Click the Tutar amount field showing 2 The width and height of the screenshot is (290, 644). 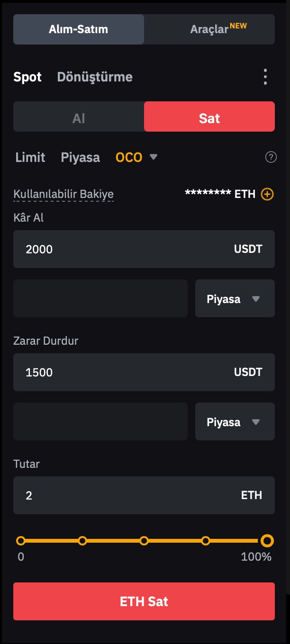[x=123, y=496]
